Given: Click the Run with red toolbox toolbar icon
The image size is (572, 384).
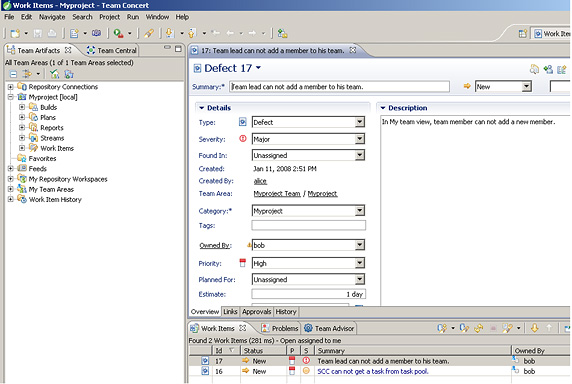Looking at the screenshot, I should (118, 34).
